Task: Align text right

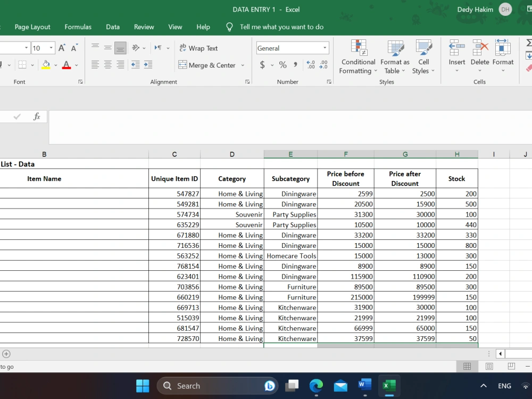Action: coord(120,64)
